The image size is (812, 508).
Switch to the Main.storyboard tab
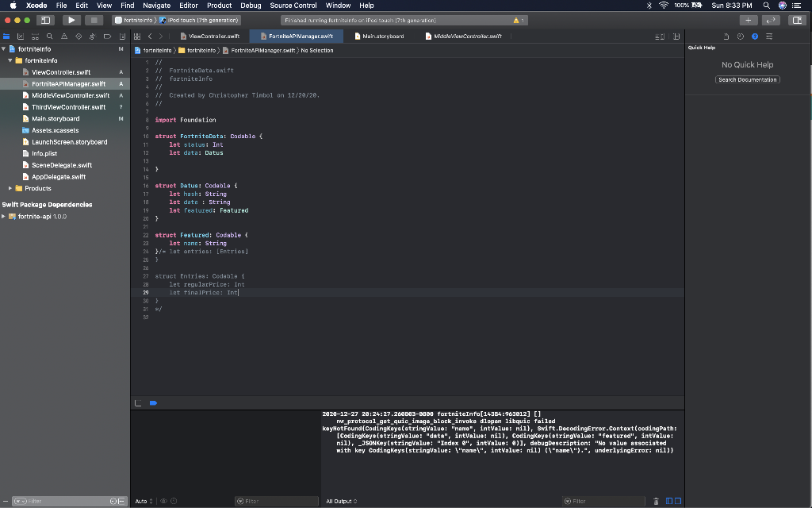point(381,35)
